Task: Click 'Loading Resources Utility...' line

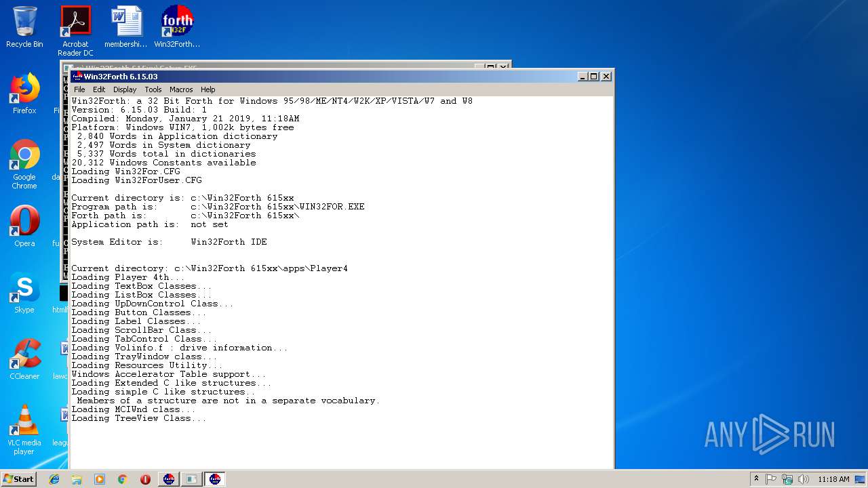Action: (x=147, y=365)
